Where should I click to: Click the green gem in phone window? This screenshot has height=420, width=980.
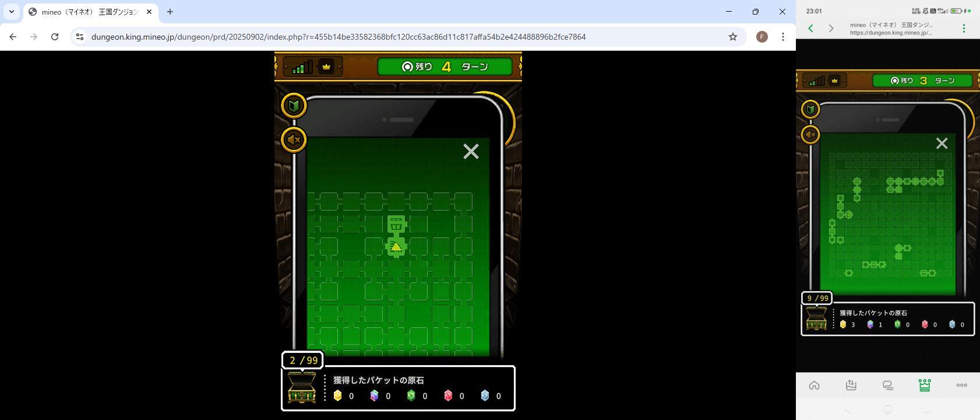(x=897, y=324)
